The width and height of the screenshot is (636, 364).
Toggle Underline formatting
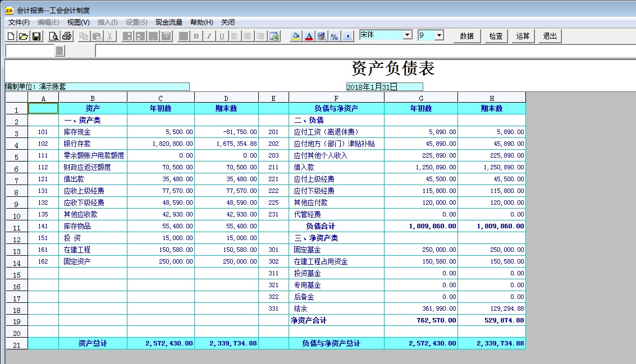222,36
